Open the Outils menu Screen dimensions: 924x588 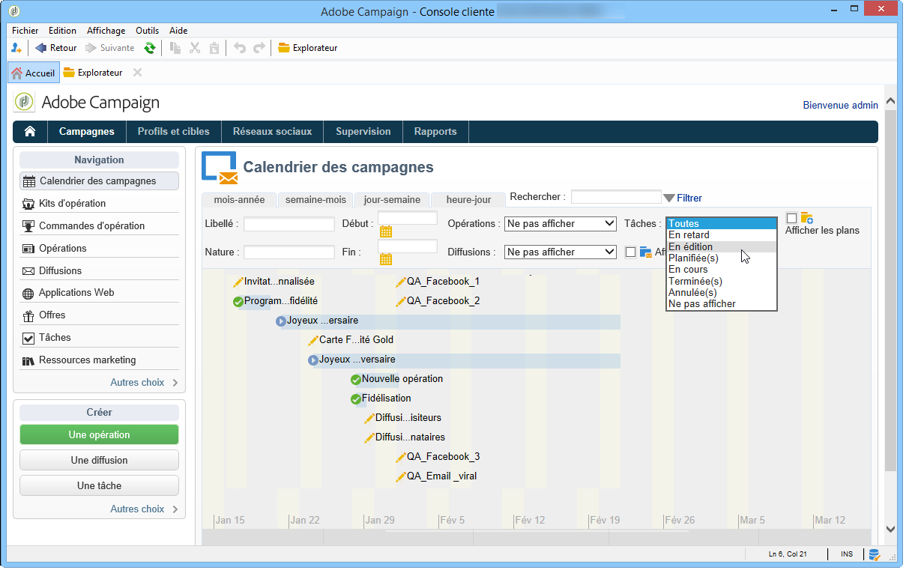pos(148,31)
